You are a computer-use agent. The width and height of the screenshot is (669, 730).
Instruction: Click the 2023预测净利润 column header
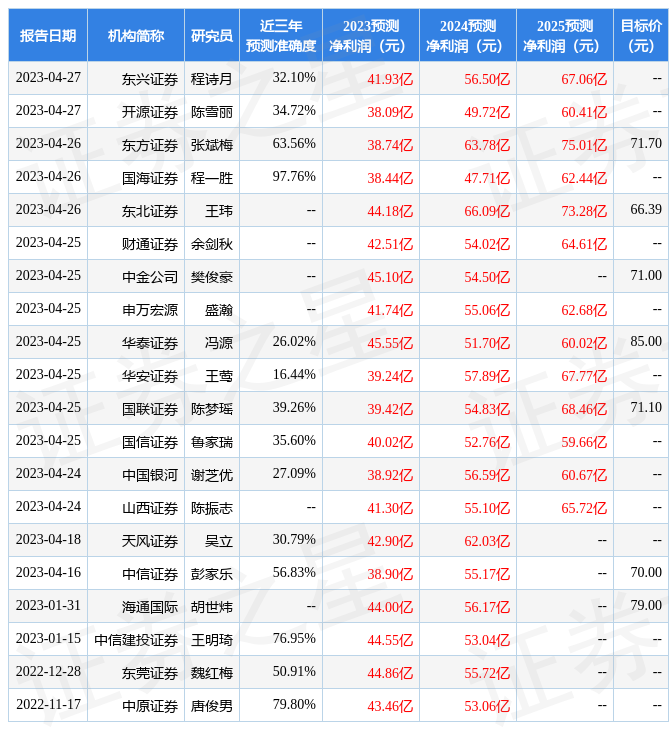point(371,35)
